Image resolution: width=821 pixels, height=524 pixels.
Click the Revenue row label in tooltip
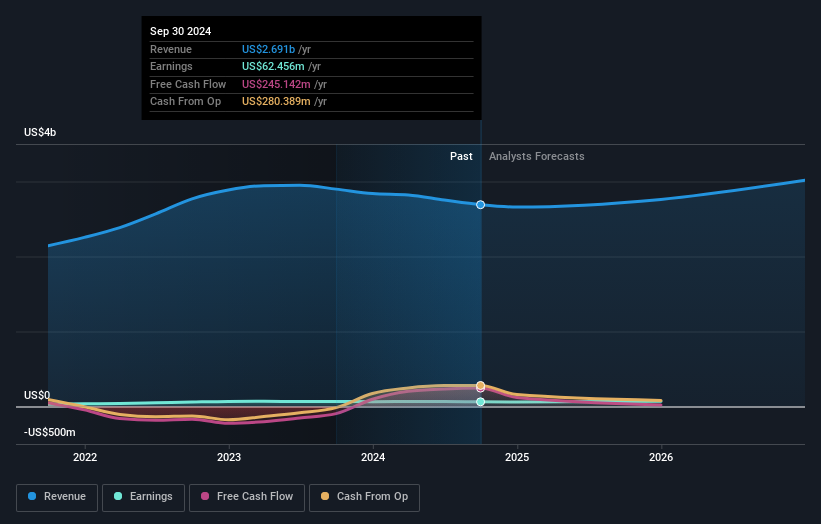(x=171, y=49)
